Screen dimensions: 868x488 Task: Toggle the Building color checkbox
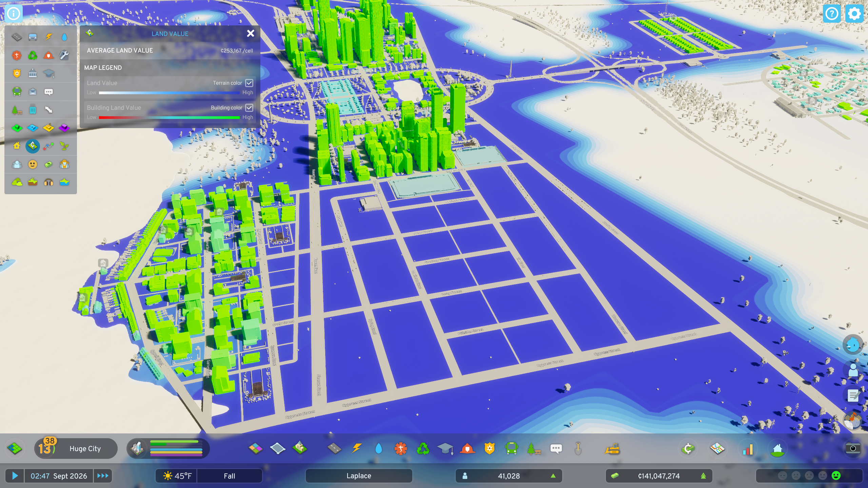coord(249,108)
